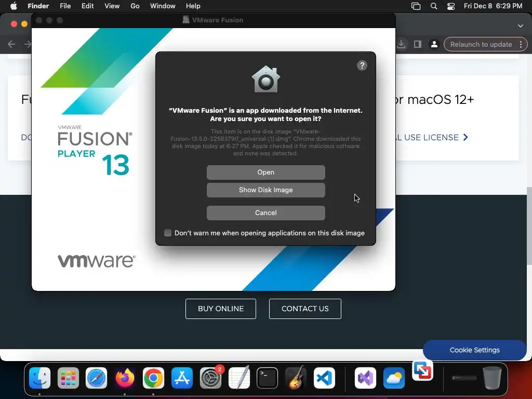
Task: Open App Store from the Dock
Action: tap(182, 378)
